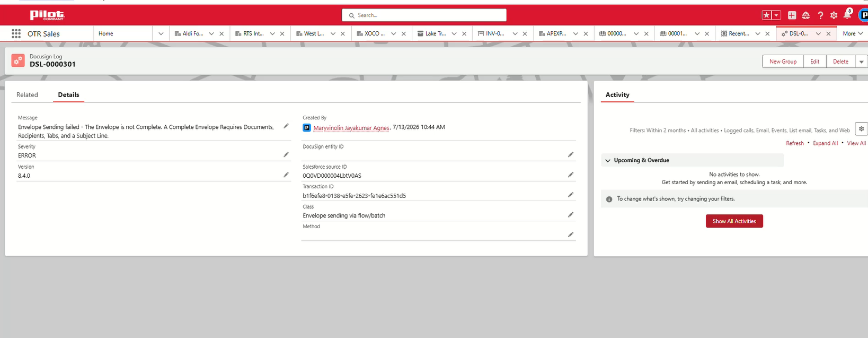Open the RTS Int... tab dropdown chevron
The width and height of the screenshot is (868, 338).
tap(272, 33)
